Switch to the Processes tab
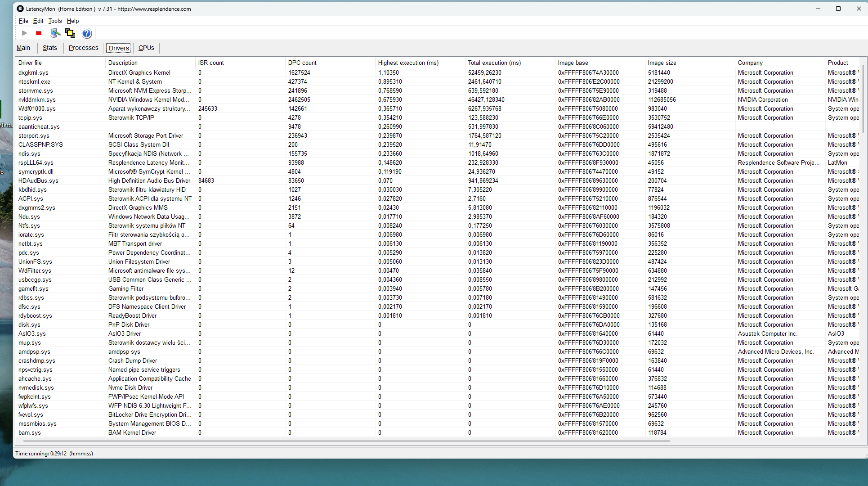The height and width of the screenshot is (486, 868). [83, 48]
